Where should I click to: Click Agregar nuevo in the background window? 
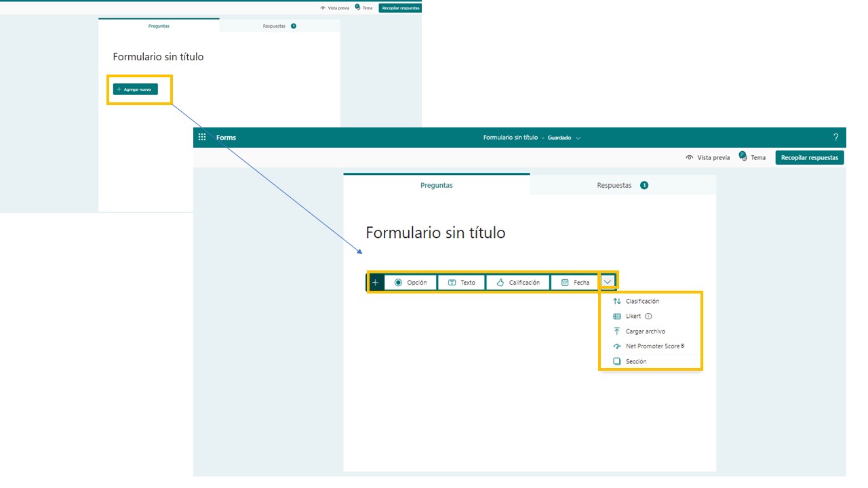[x=136, y=89]
